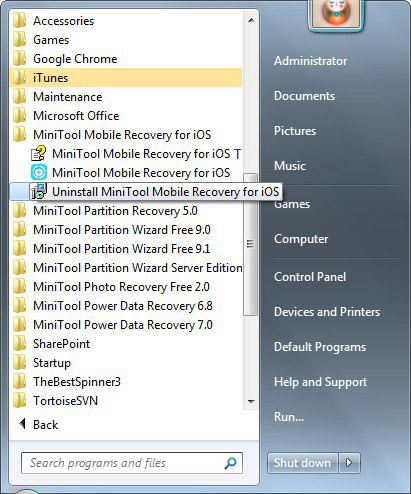Expand MiniTool Power Data Recovery 6.8 label
Viewport: 411px width, 494px height.
click(x=123, y=306)
